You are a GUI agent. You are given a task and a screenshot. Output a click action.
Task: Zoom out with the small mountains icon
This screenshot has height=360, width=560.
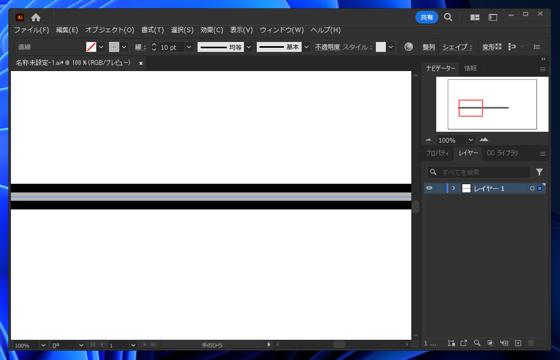click(429, 140)
